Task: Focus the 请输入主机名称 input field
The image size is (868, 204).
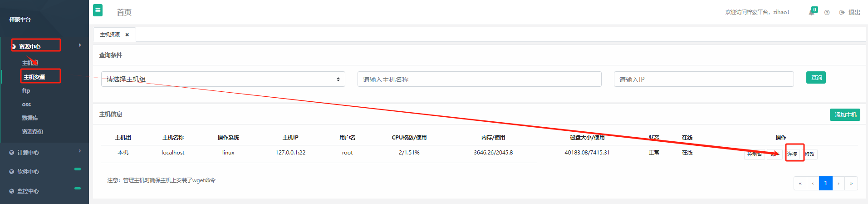Action: (x=479, y=80)
